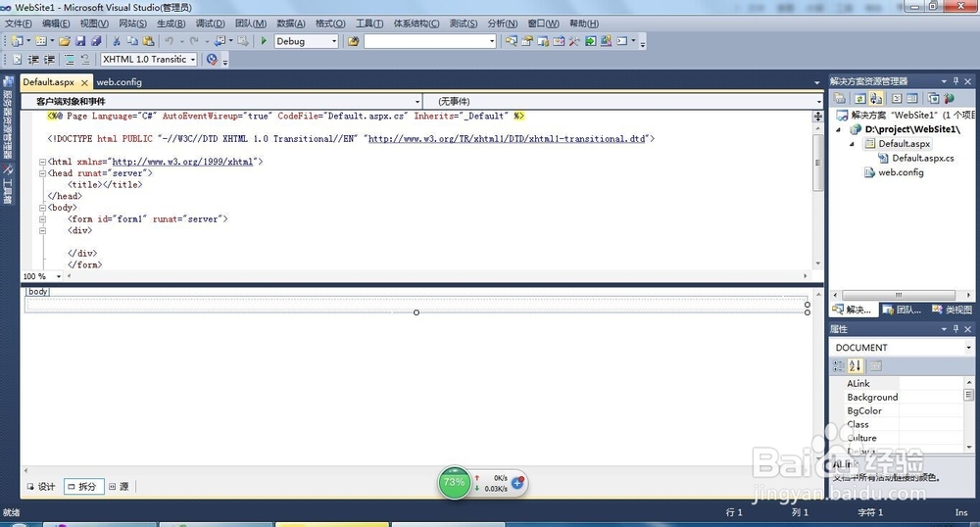The image size is (980, 527).
Task: Click the Find in Files icon
Action: pyautogui.click(x=353, y=41)
